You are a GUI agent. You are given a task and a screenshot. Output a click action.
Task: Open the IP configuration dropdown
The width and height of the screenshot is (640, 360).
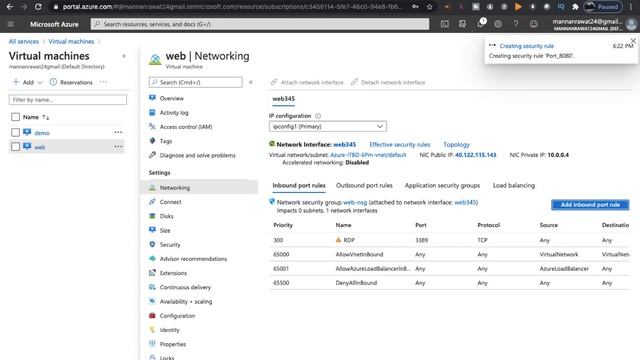click(328, 127)
